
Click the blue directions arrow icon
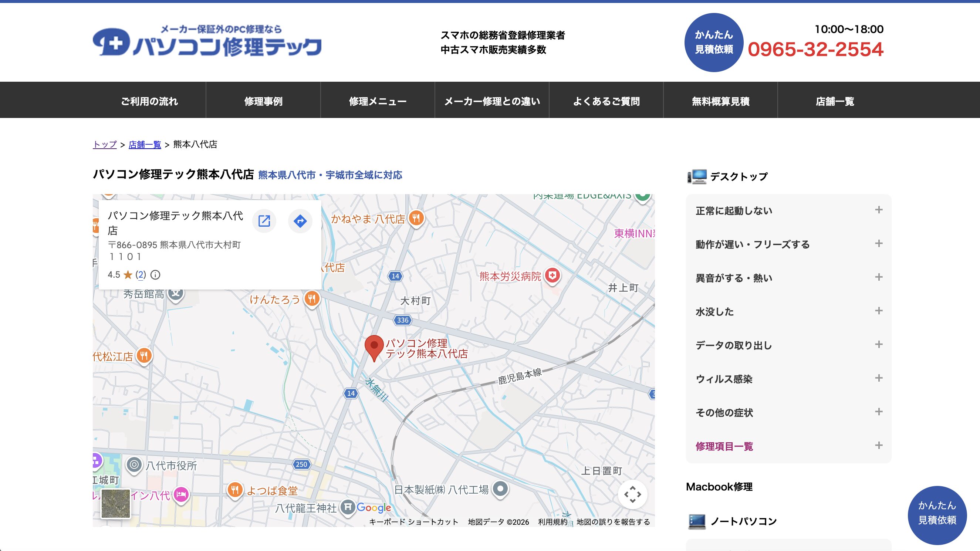coord(300,221)
